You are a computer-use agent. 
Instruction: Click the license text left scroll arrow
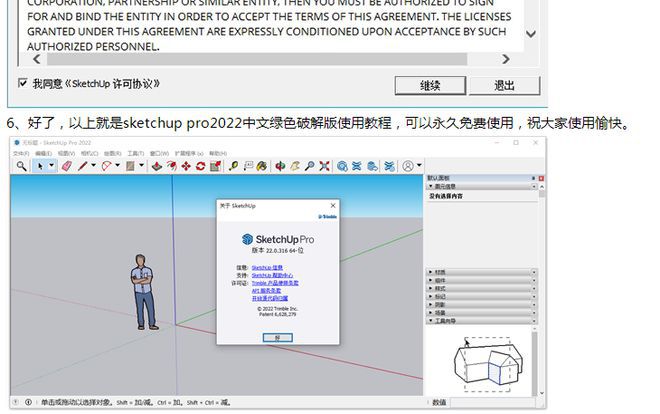[37, 59]
